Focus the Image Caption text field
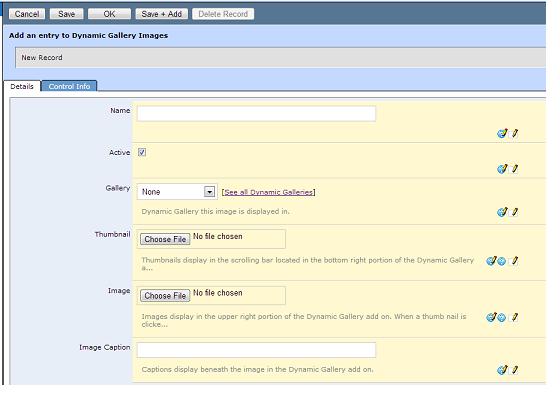This screenshot has height=398, width=560. 256,350
